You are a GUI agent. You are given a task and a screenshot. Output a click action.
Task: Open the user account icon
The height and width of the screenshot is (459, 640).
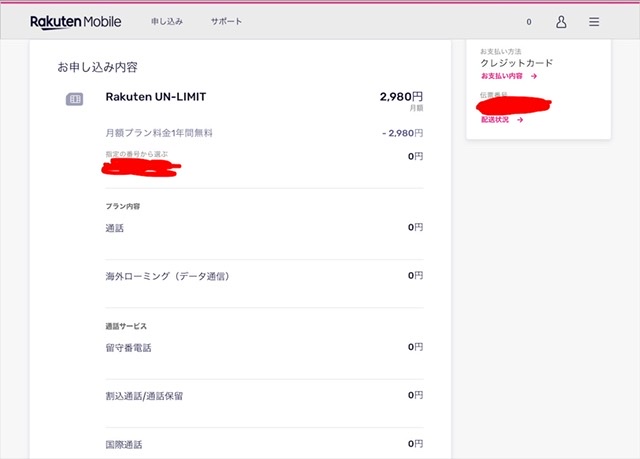pyautogui.click(x=561, y=22)
